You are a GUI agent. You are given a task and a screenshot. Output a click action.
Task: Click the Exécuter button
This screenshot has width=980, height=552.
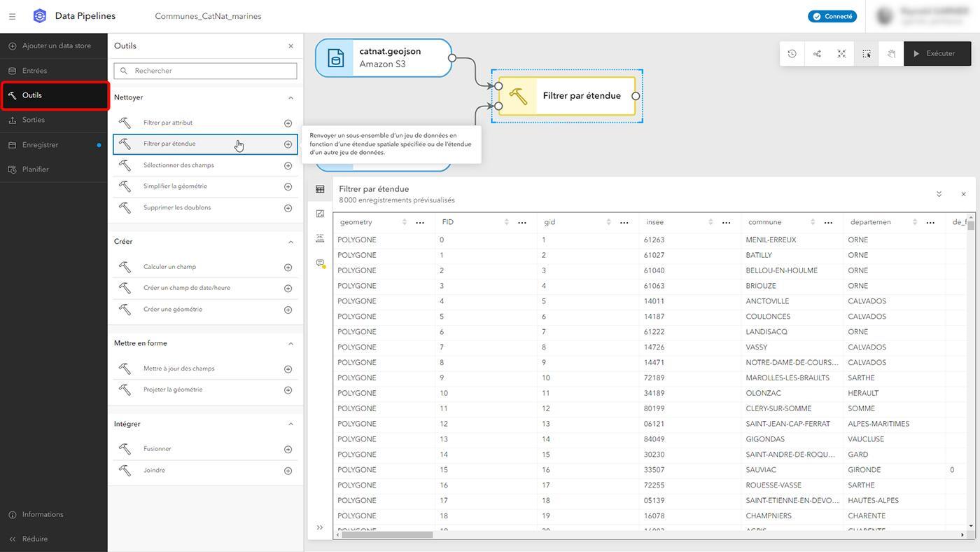pos(937,54)
